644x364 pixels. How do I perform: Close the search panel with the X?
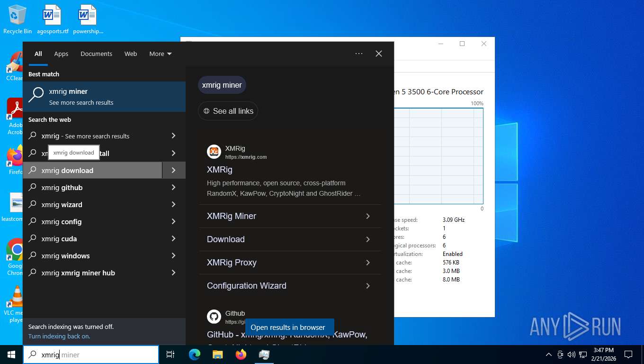[x=379, y=54]
